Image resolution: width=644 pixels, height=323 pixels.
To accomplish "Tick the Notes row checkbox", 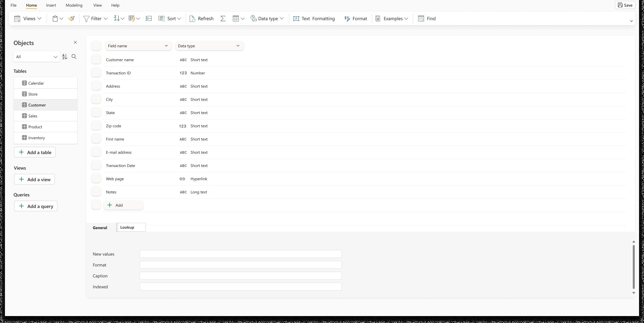I will 96,192.
